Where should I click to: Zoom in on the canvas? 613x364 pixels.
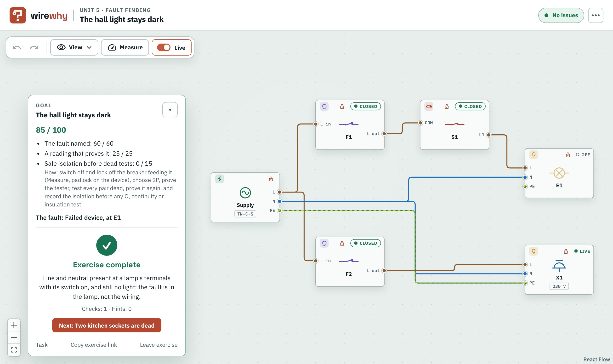[x=14, y=325]
